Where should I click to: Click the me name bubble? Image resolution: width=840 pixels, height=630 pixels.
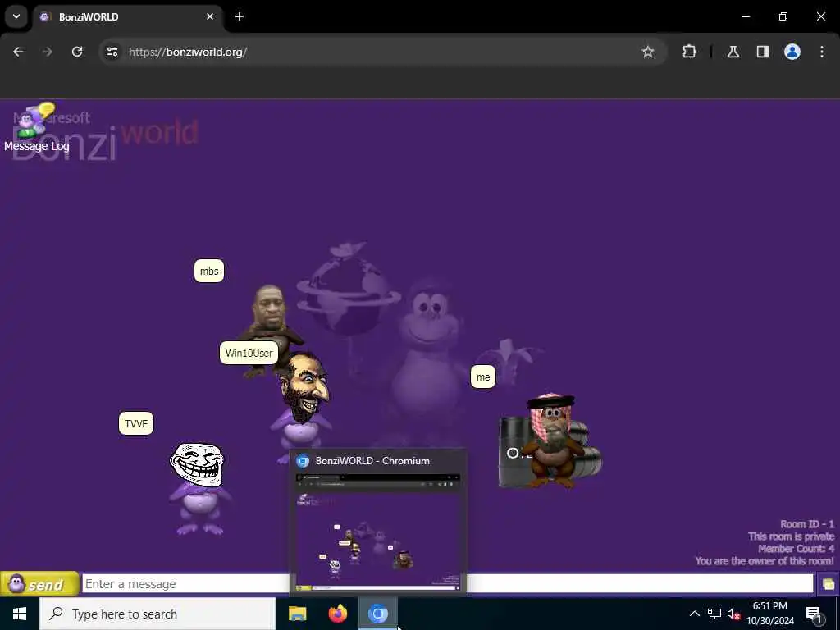tap(483, 377)
